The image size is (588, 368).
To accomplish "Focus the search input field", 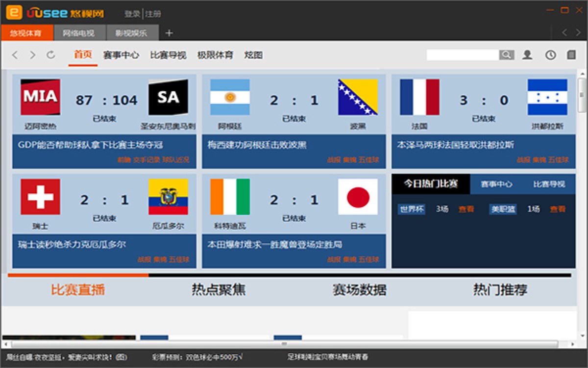I will click(463, 55).
